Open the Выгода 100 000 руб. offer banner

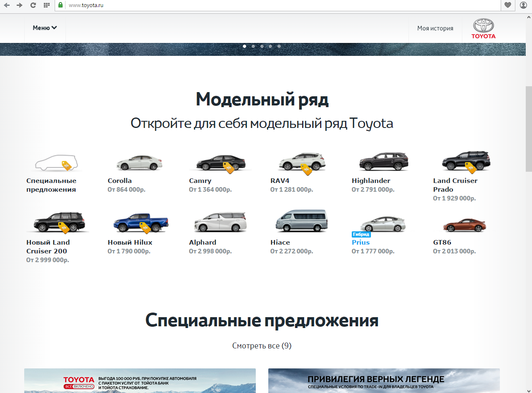pos(140,380)
